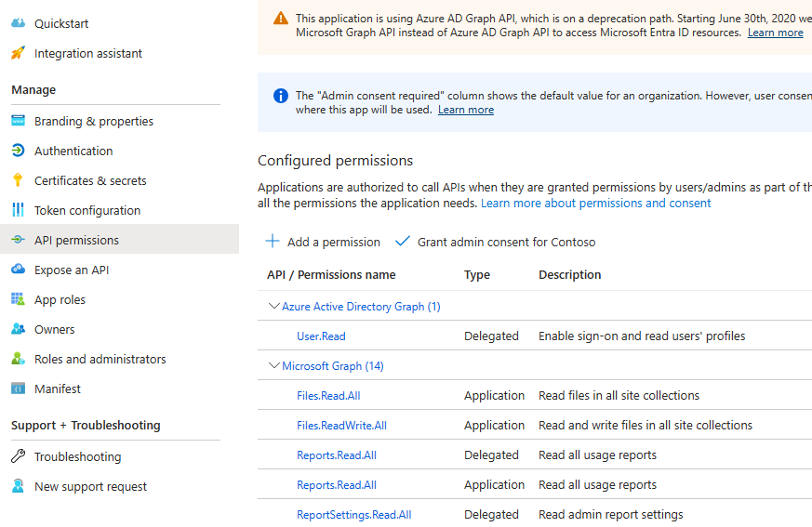
Task: Click the New support request person icon
Action: point(18,486)
